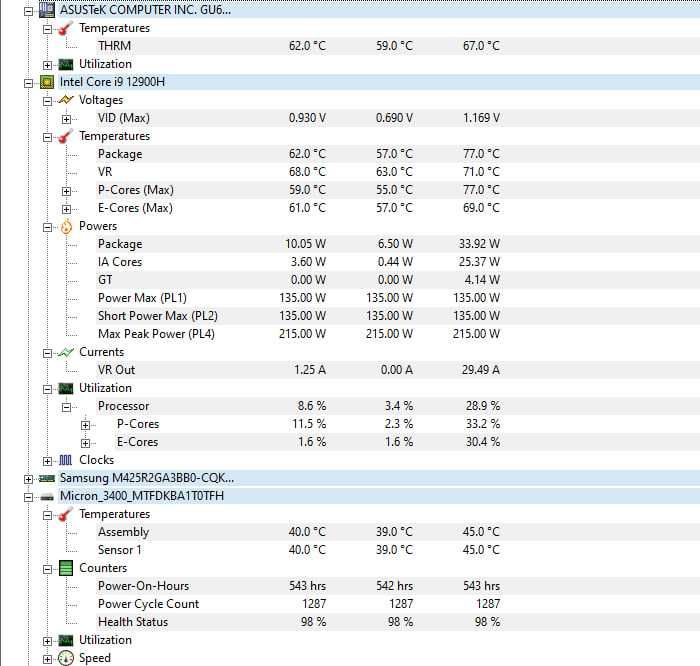Click the CPU Utilization chip icon
The image size is (700, 666).
66,389
